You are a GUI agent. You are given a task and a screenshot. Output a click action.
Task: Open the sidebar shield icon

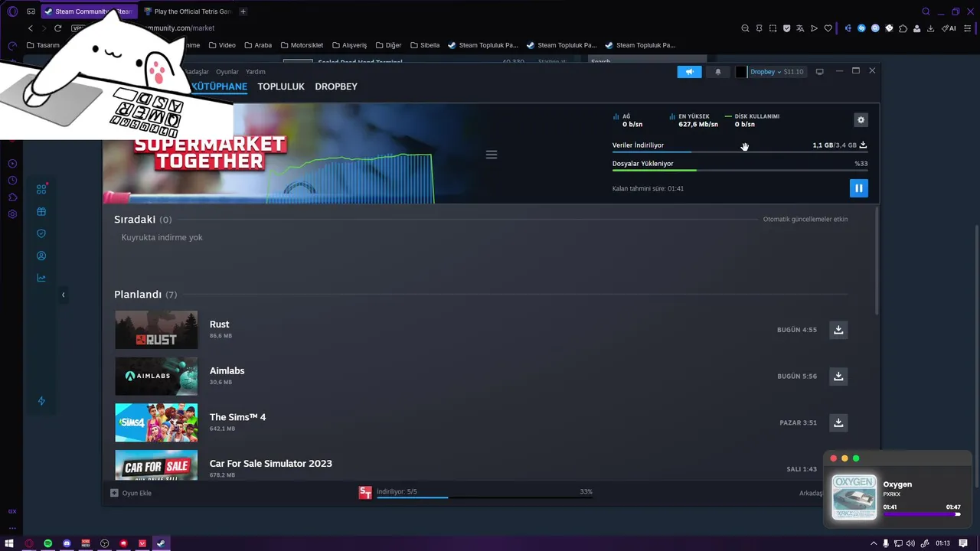pyautogui.click(x=41, y=233)
